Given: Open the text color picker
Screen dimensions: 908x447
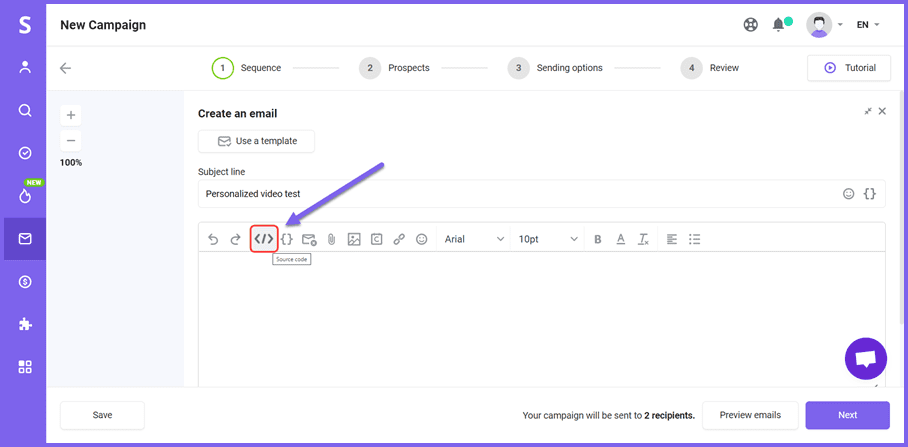Looking at the screenshot, I should pyautogui.click(x=621, y=239).
